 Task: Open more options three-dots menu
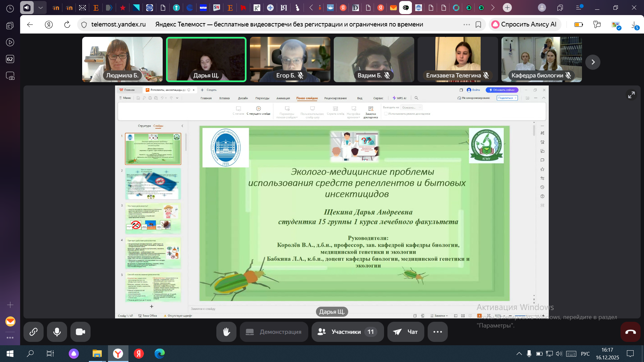click(437, 332)
